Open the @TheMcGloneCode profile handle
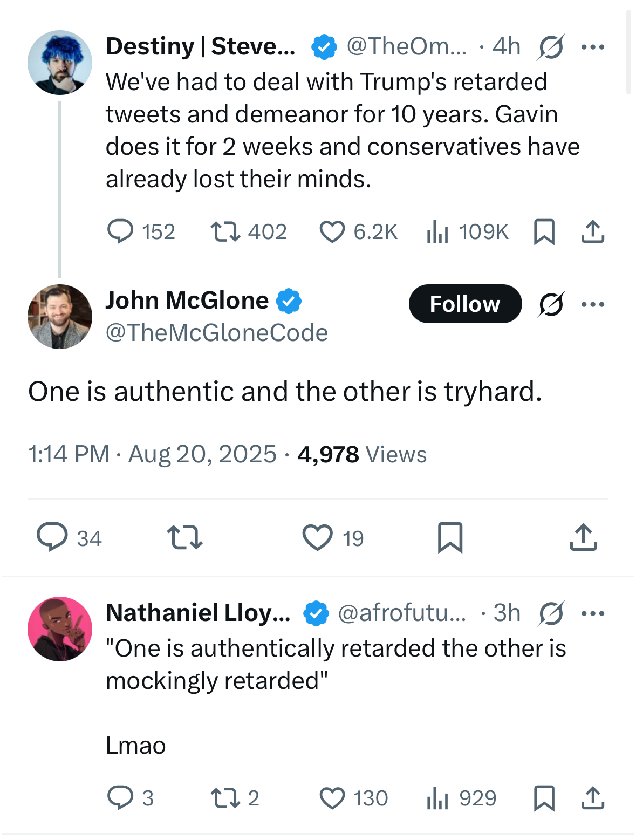Viewport: 636px width, 840px height. pos(217,333)
